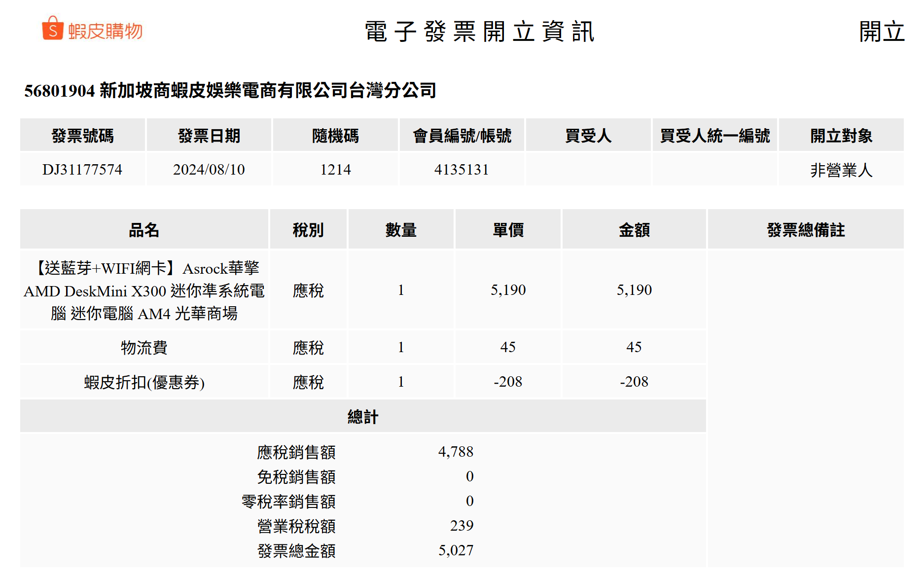The height and width of the screenshot is (578, 924).
Task: Click the 總計 section header
Action: pos(363,417)
